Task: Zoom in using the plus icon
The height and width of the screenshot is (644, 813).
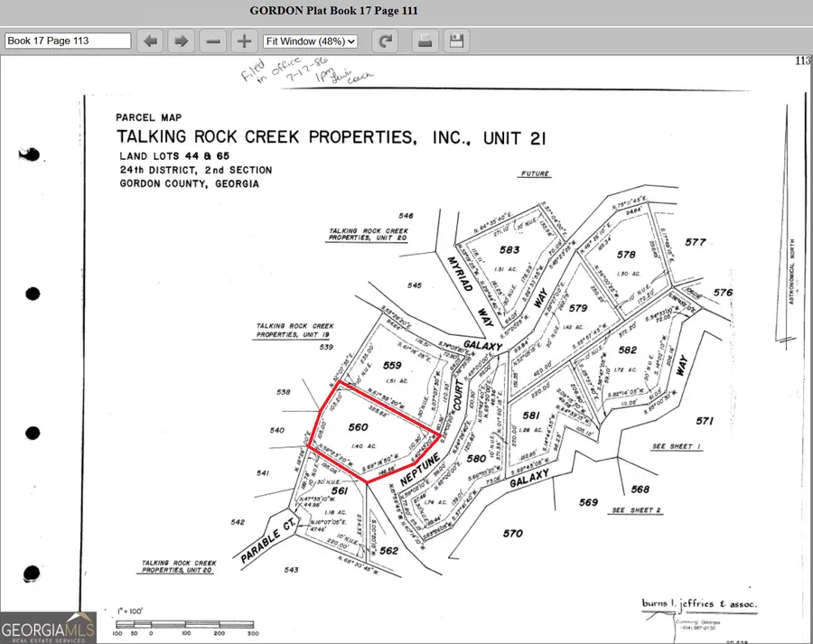Action: 243,41
